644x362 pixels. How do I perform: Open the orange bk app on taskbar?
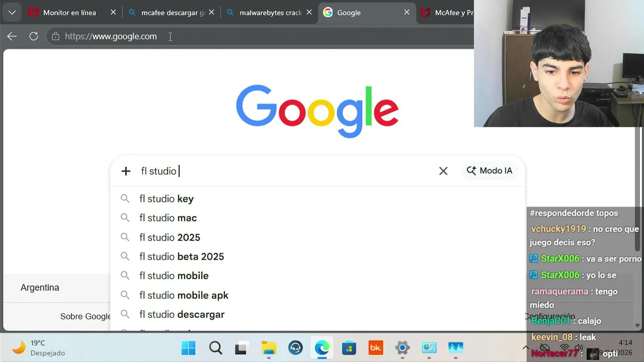[x=375, y=347]
